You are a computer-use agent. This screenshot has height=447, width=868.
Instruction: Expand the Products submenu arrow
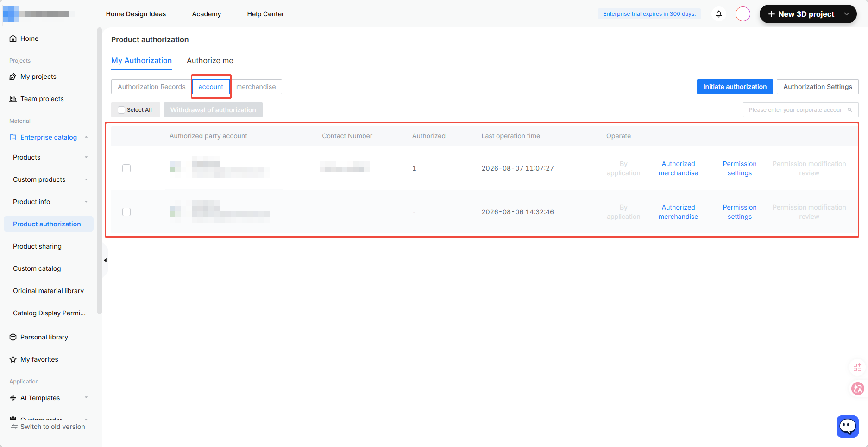point(86,157)
